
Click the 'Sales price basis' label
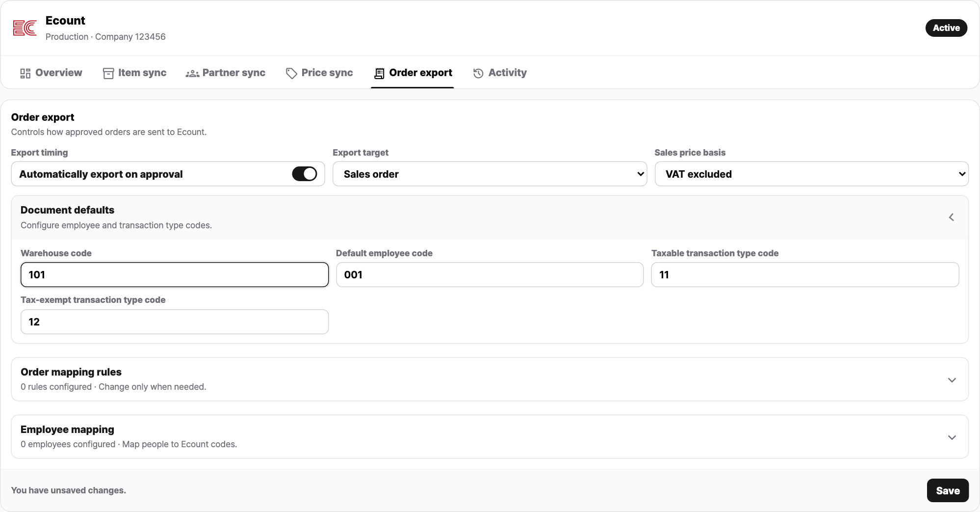click(x=690, y=153)
